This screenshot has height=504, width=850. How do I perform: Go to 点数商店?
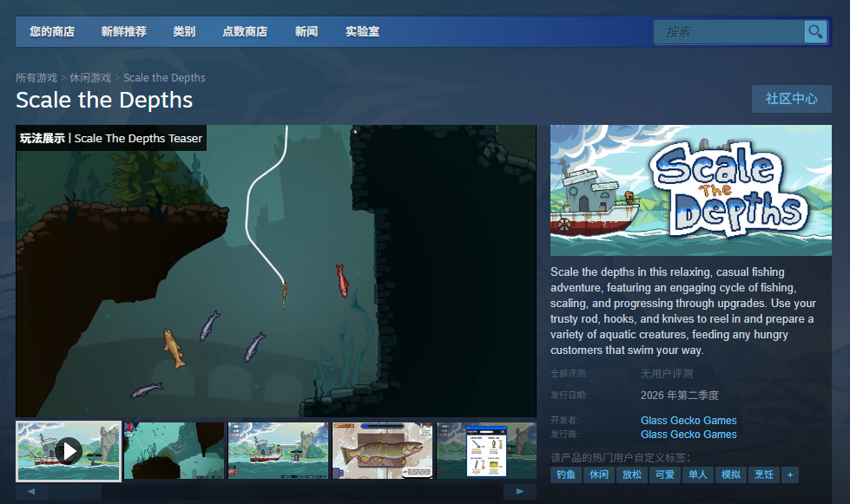point(245,32)
